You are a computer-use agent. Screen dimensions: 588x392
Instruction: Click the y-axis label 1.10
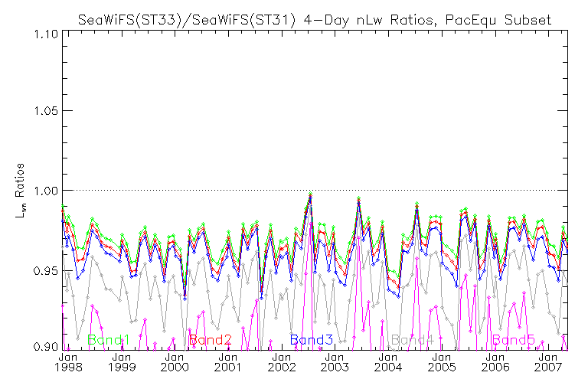point(46,34)
